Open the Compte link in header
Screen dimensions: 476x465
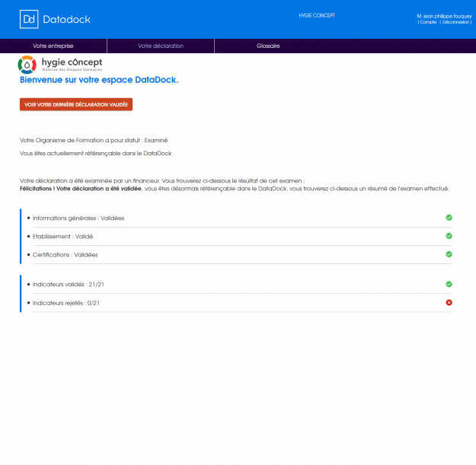[x=427, y=22]
